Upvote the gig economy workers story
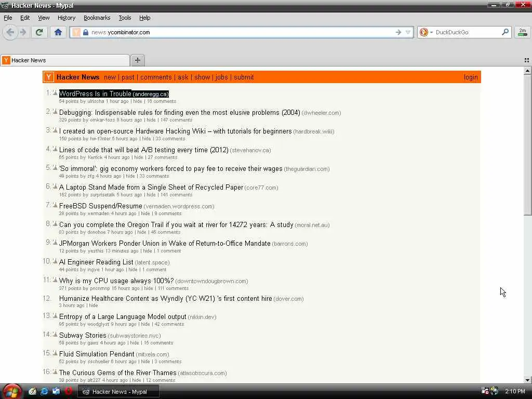532x399 pixels. [x=55, y=167]
